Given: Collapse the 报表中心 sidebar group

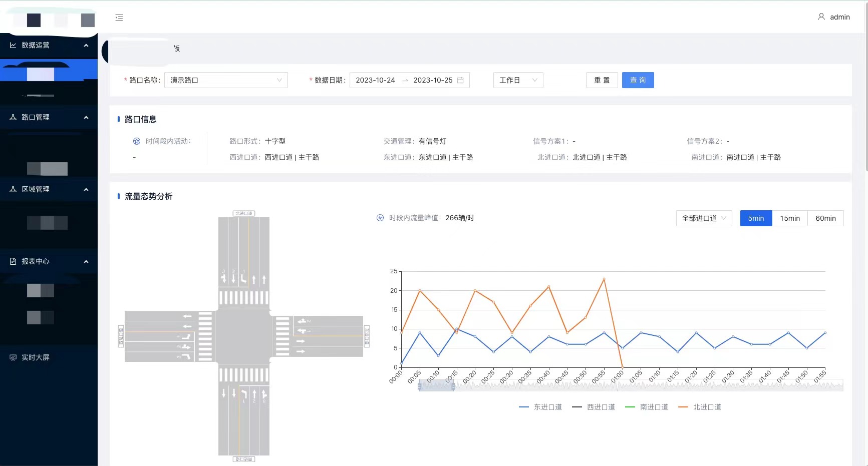Looking at the screenshot, I should pyautogui.click(x=86, y=261).
